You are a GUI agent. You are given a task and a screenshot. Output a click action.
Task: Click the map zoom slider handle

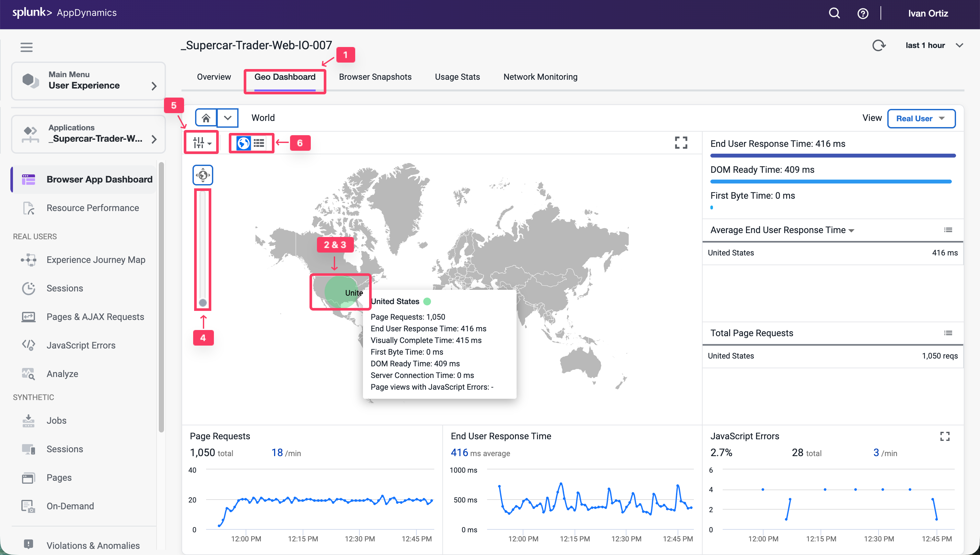tap(203, 303)
